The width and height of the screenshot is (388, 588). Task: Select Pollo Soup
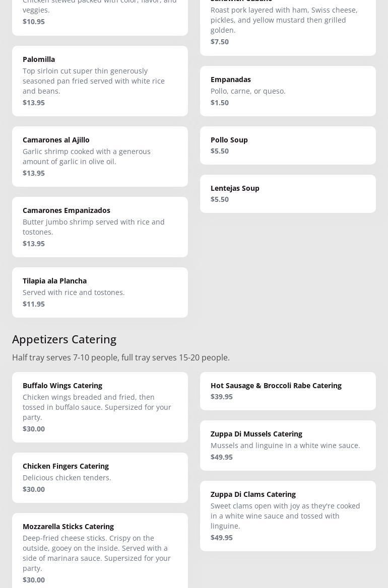[288, 145]
